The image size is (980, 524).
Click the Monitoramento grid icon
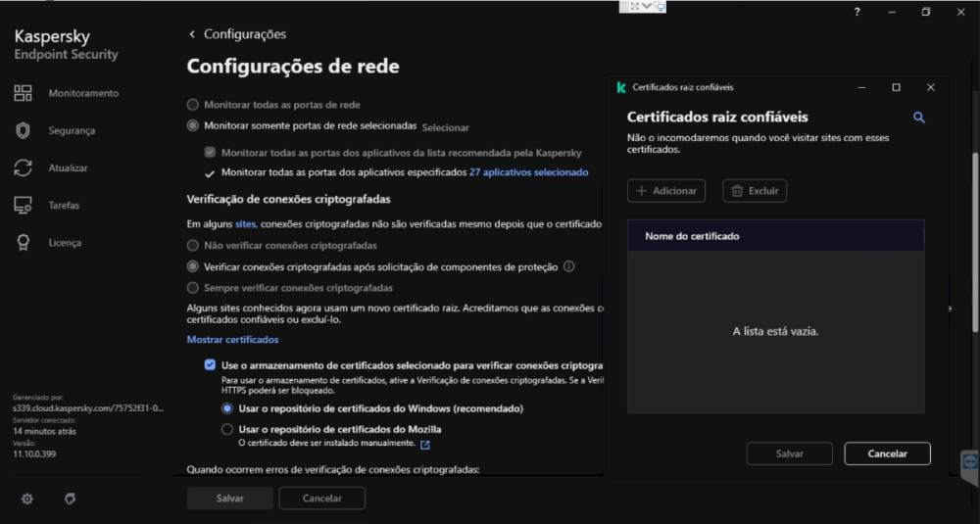click(x=24, y=93)
